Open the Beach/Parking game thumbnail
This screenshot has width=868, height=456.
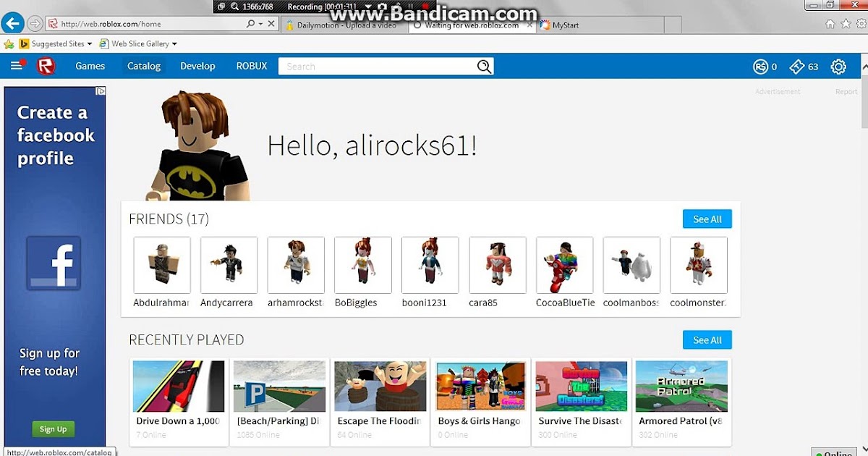click(x=279, y=387)
